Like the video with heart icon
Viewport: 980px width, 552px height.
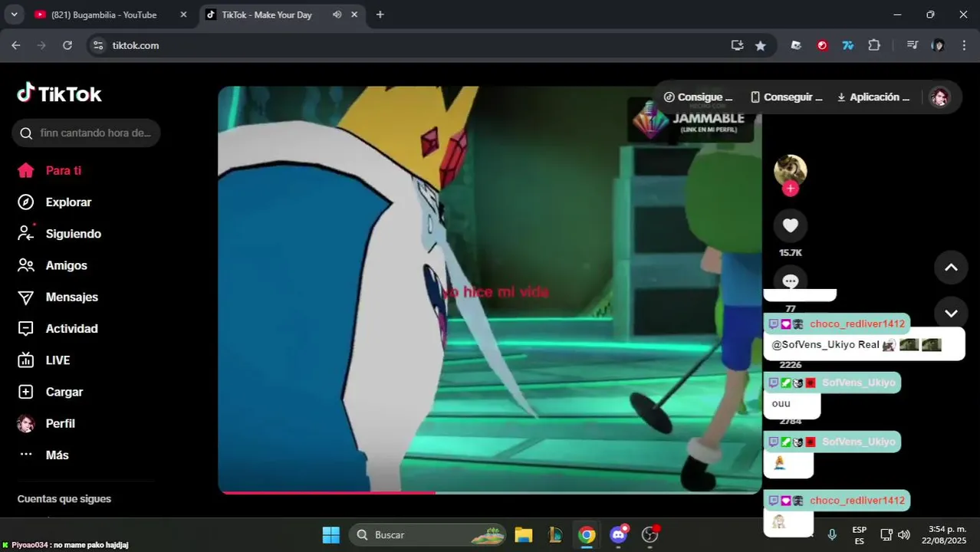click(x=791, y=225)
